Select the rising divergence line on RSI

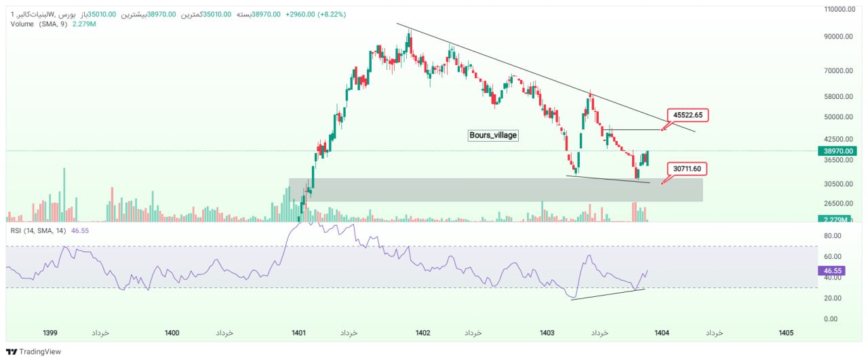coord(607,294)
